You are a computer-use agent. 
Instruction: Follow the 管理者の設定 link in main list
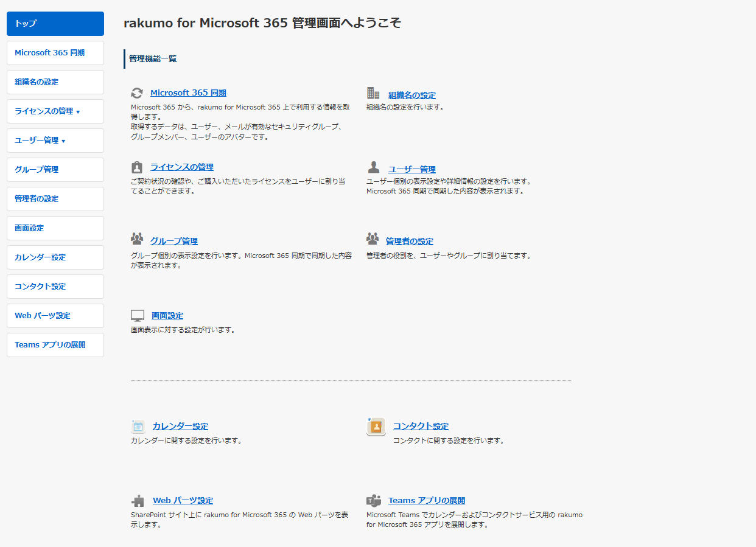410,241
